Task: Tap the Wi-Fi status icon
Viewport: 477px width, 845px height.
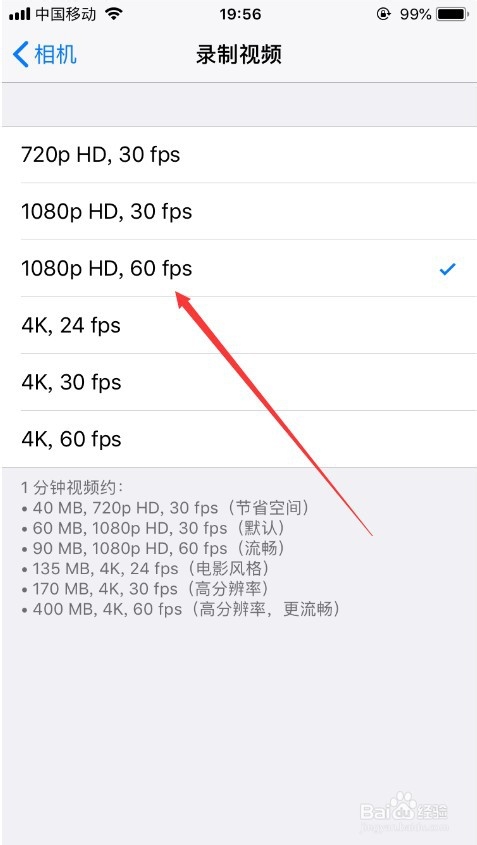Action: (x=114, y=14)
